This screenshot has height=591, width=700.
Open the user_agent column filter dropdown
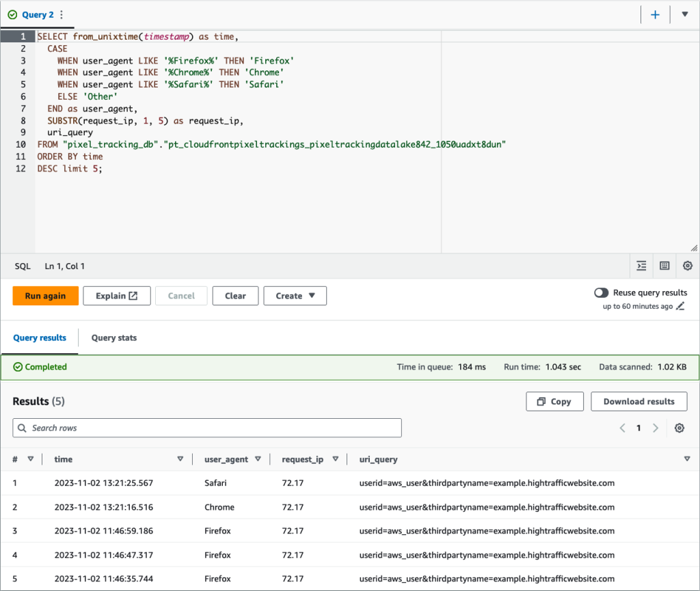[x=258, y=459]
